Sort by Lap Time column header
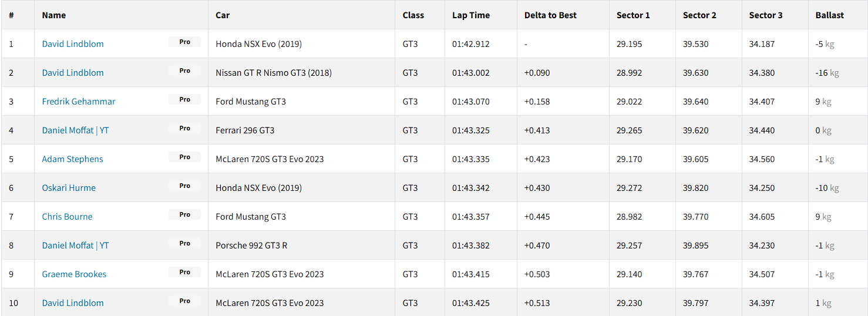The image size is (868, 316). pyautogui.click(x=471, y=15)
